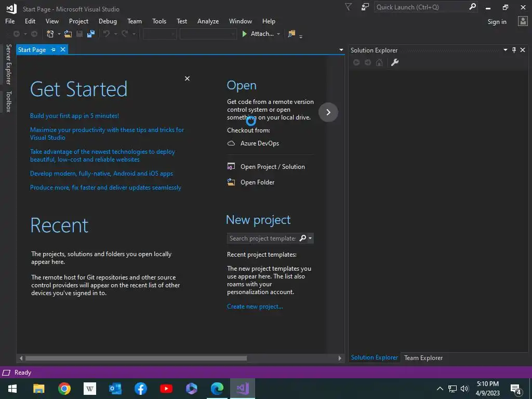Screen dimensions: 532x399
Task: Open the Project menu
Action: click(78, 21)
